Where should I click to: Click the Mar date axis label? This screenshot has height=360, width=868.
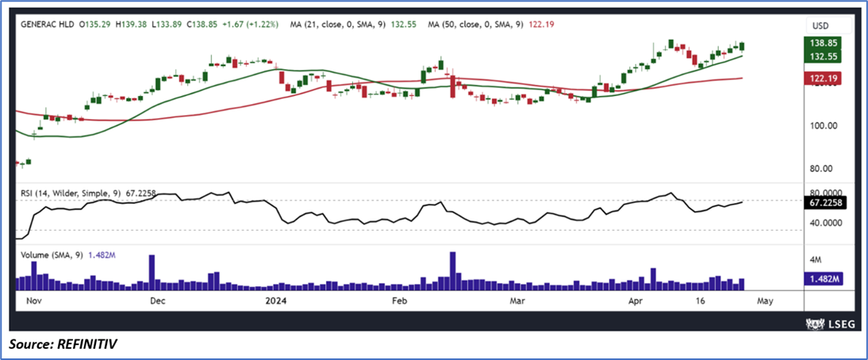click(x=517, y=301)
